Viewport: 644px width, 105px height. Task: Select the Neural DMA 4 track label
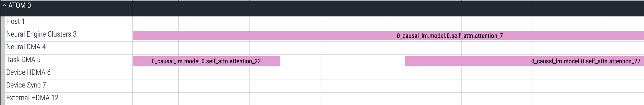(x=26, y=47)
